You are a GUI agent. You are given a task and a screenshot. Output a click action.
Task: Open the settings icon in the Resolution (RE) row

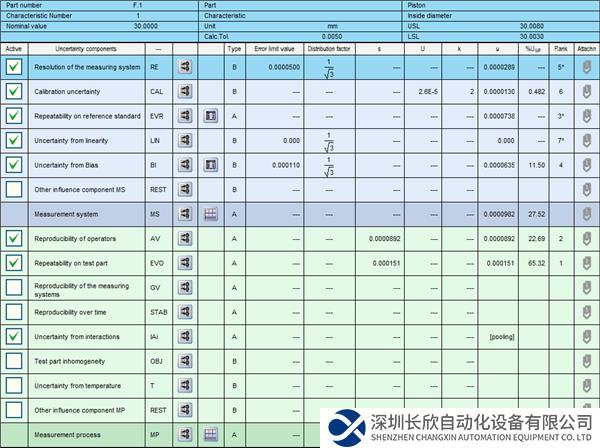(186, 67)
